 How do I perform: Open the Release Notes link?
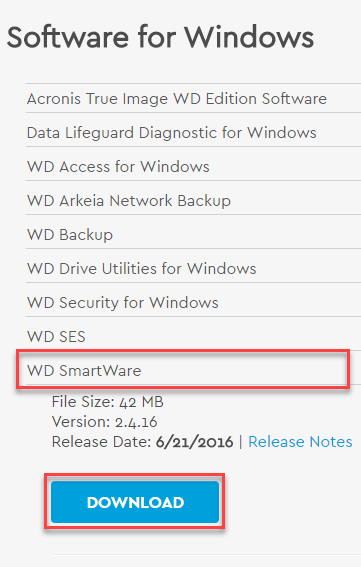(300, 442)
